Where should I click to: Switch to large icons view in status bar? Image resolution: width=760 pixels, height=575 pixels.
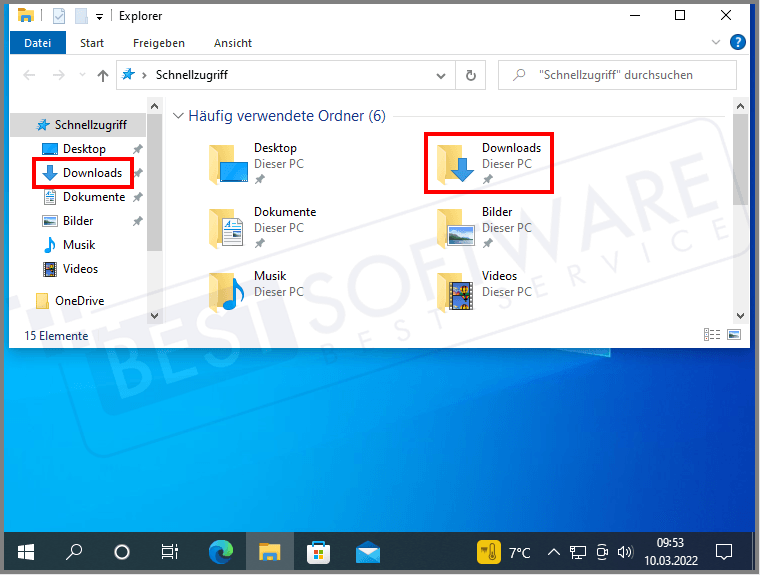pos(734,335)
